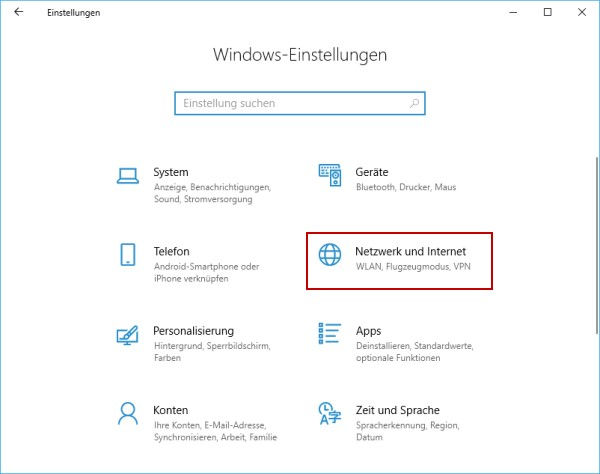Click 'Ihre Konten, E-Mail-Adresse,' description text
The height and width of the screenshot is (474, 600).
(x=210, y=425)
